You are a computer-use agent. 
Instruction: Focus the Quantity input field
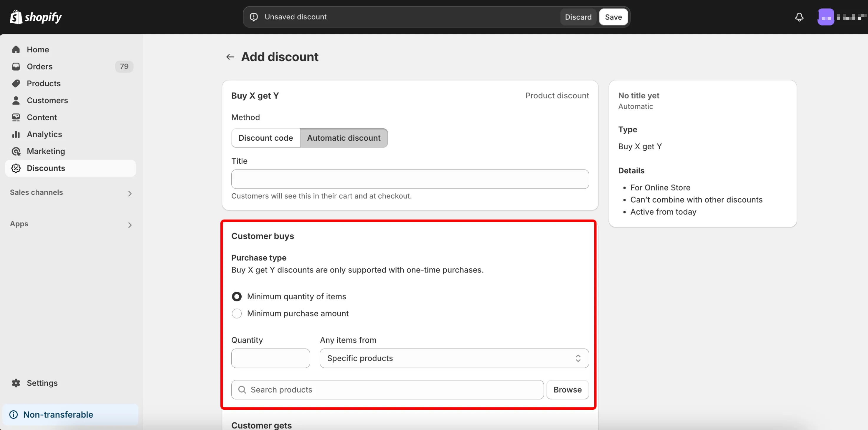pyautogui.click(x=270, y=358)
